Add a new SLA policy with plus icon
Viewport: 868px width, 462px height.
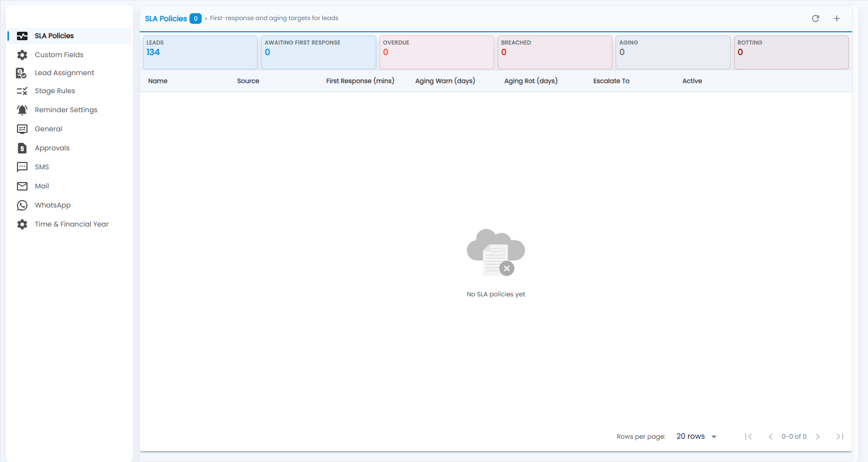[x=837, y=19]
